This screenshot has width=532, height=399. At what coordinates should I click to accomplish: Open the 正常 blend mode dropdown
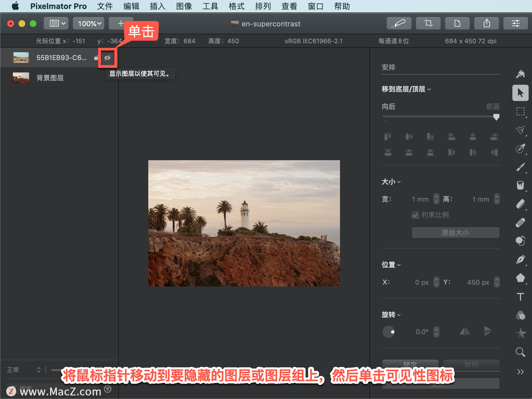(x=24, y=370)
